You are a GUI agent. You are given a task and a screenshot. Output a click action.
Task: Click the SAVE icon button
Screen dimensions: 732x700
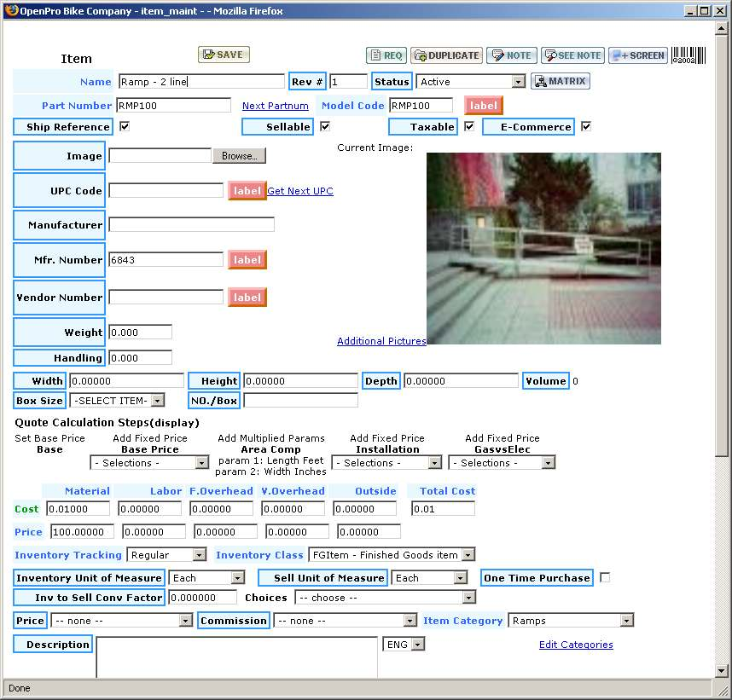(x=224, y=55)
